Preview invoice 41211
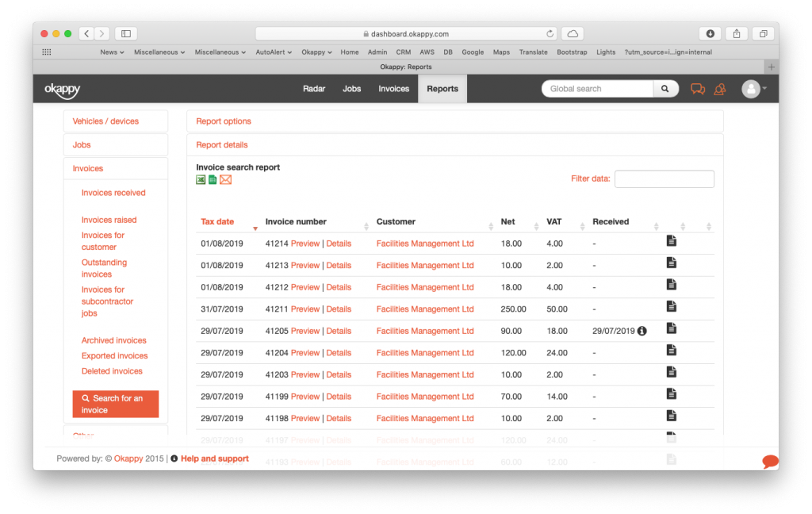The image size is (812, 514). 305,309
